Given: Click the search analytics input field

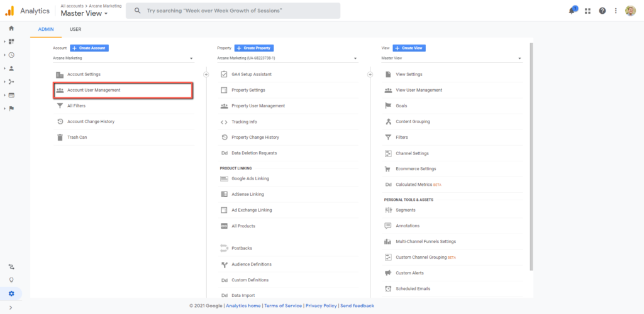Looking at the screenshot, I should tap(233, 11).
